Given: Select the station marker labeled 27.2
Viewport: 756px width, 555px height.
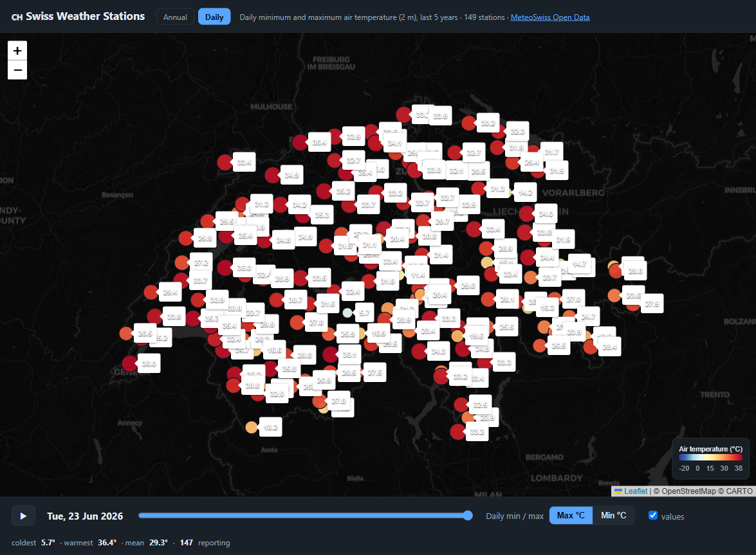Looking at the screenshot, I should [x=182, y=262].
